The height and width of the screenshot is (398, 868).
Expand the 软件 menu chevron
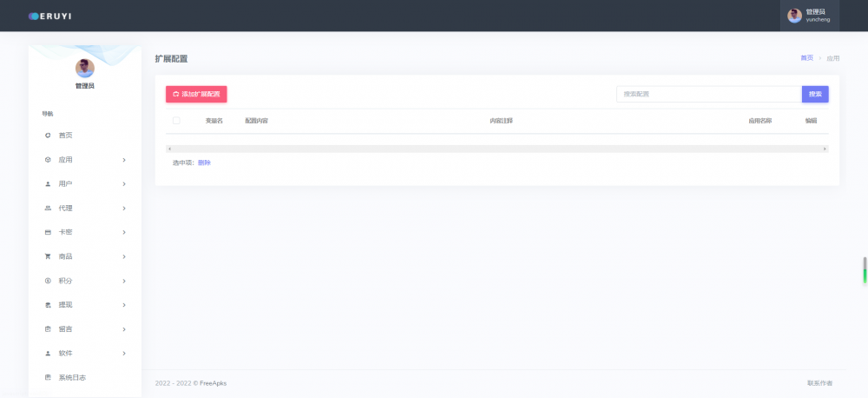click(124, 354)
